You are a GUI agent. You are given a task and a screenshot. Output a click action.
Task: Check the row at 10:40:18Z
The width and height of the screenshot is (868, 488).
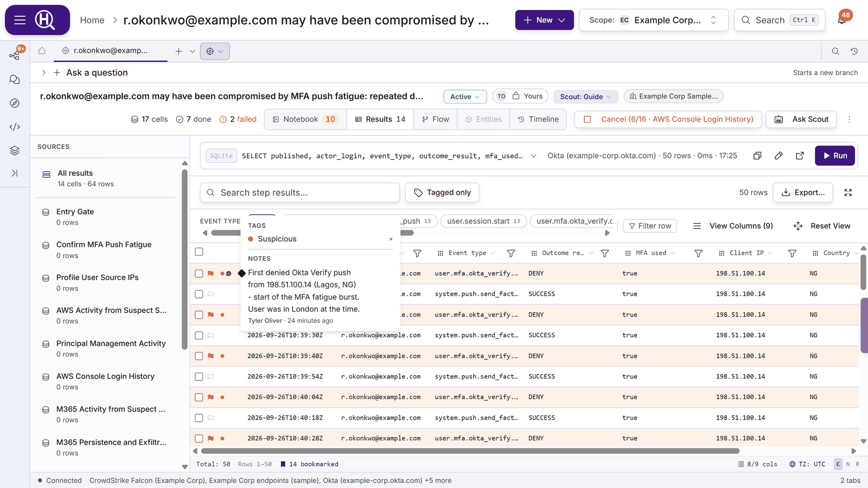point(199,418)
